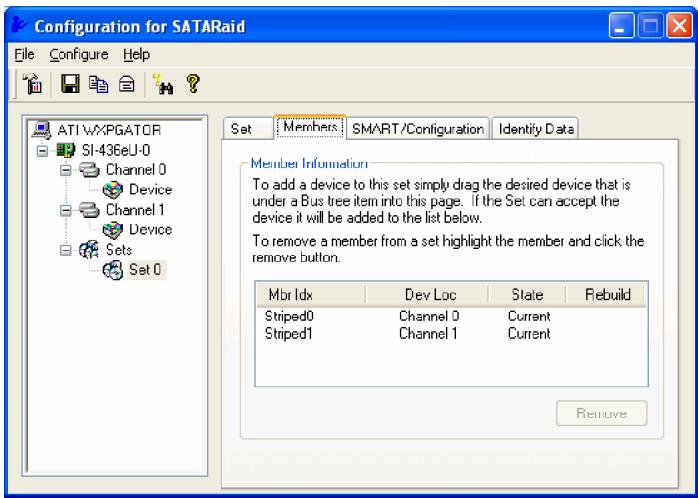
Task: Click the Channel 1 cell in member list
Action: click(x=428, y=334)
